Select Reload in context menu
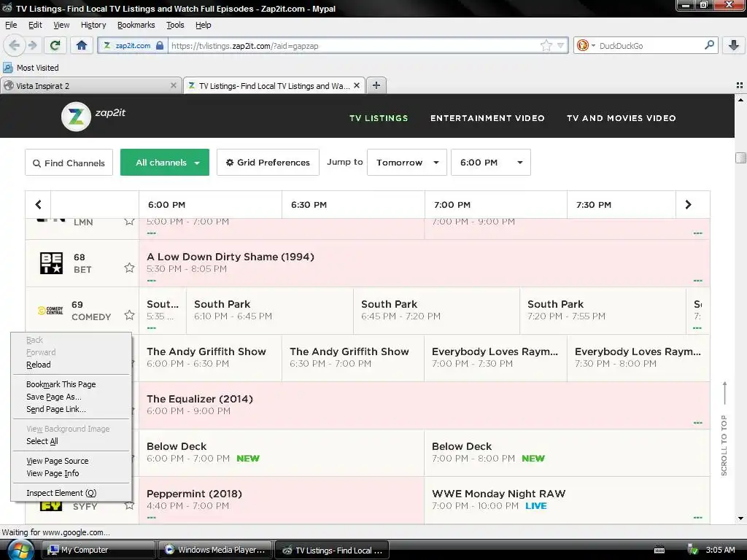The image size is (747, 560). coord(71,365)
